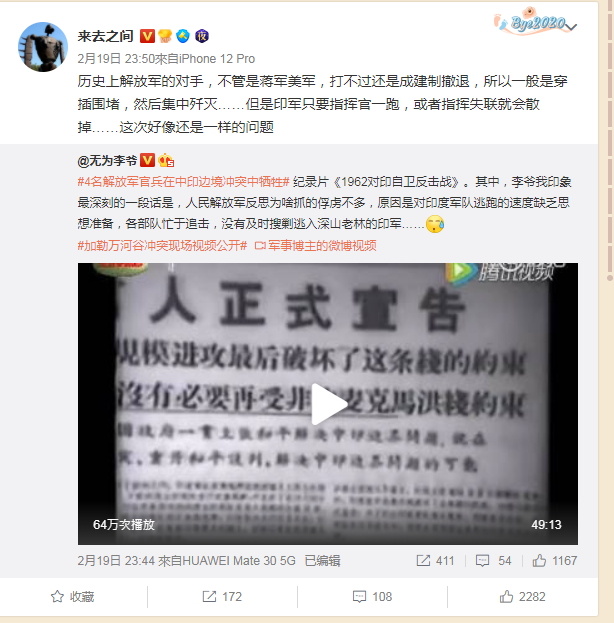614x623 pixels.
Task: Expand the post options chevron menu
Action: coord(571,27)
